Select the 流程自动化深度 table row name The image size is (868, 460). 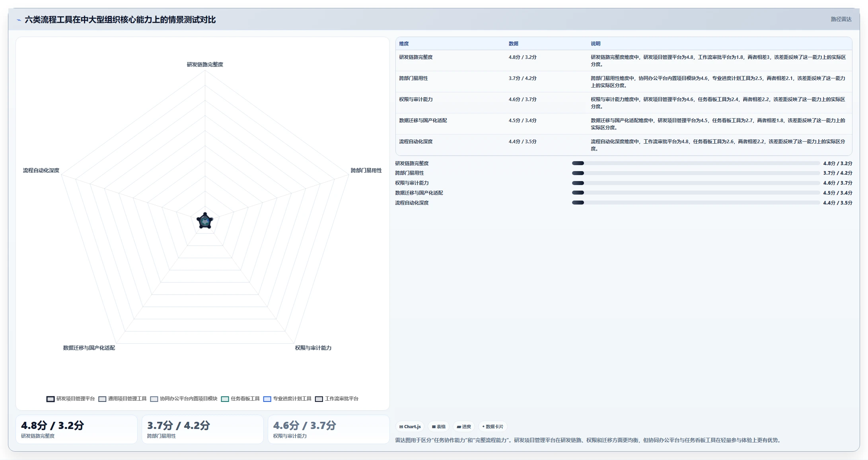click(416, 142)
